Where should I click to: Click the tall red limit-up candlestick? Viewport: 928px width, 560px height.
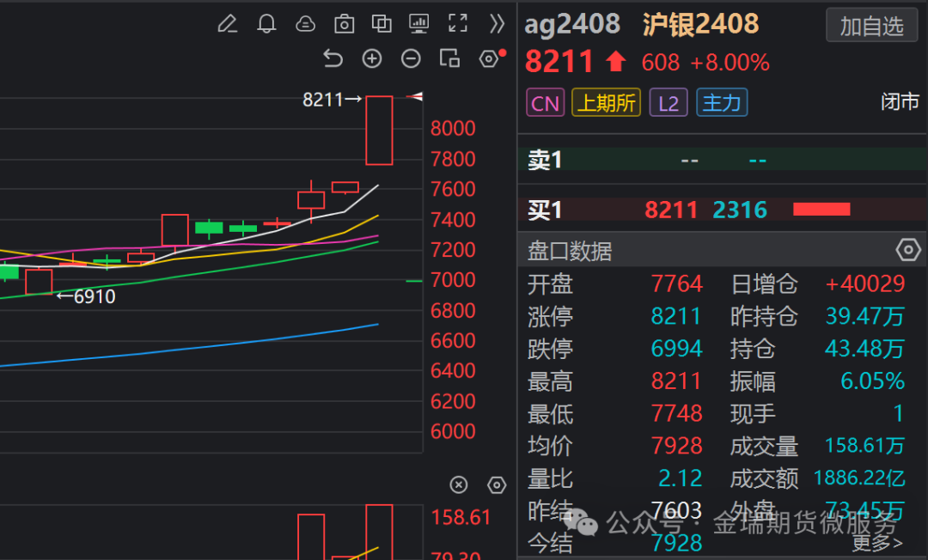click(379, 130)
